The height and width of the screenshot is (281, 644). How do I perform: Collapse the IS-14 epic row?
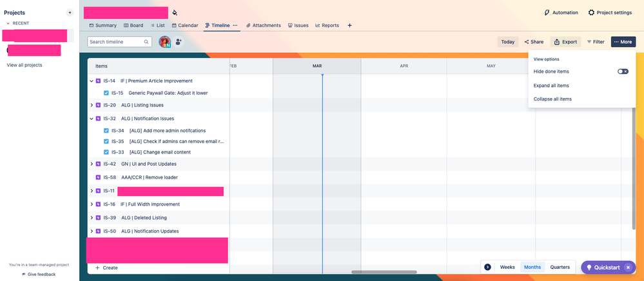click(x=92, y=81)
